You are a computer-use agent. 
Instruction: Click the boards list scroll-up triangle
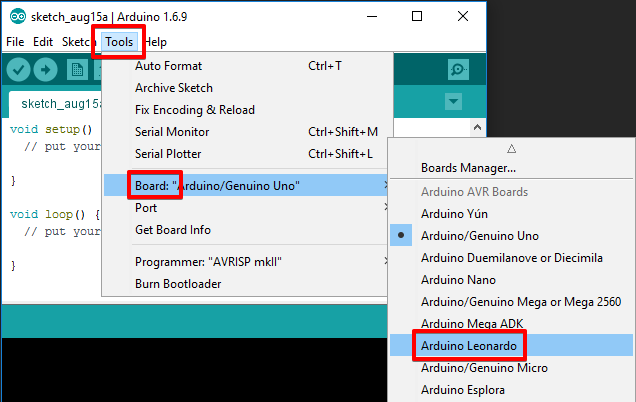(x=511, y=149)
